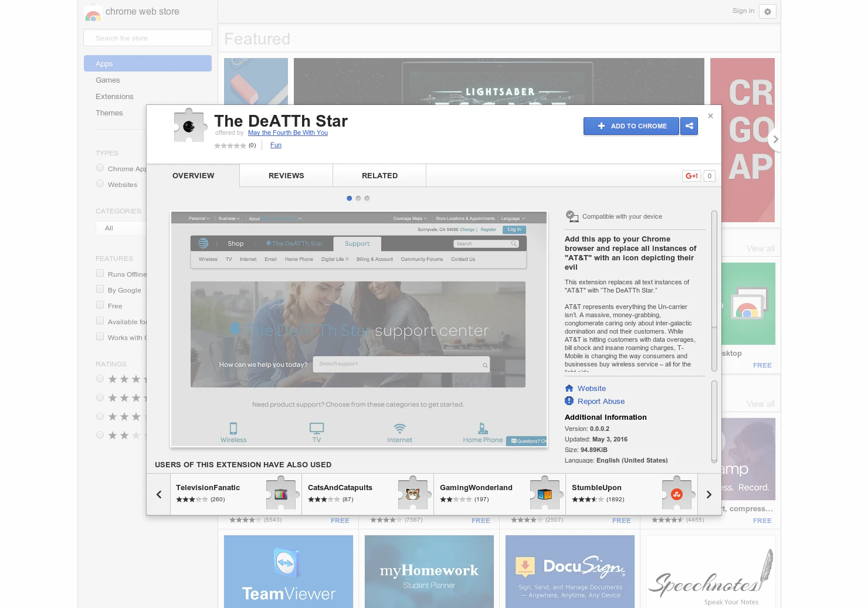This screenshot has width=868, height=608.
Task: Open the All categories dropdown
Action: click(x=121, y=228)
